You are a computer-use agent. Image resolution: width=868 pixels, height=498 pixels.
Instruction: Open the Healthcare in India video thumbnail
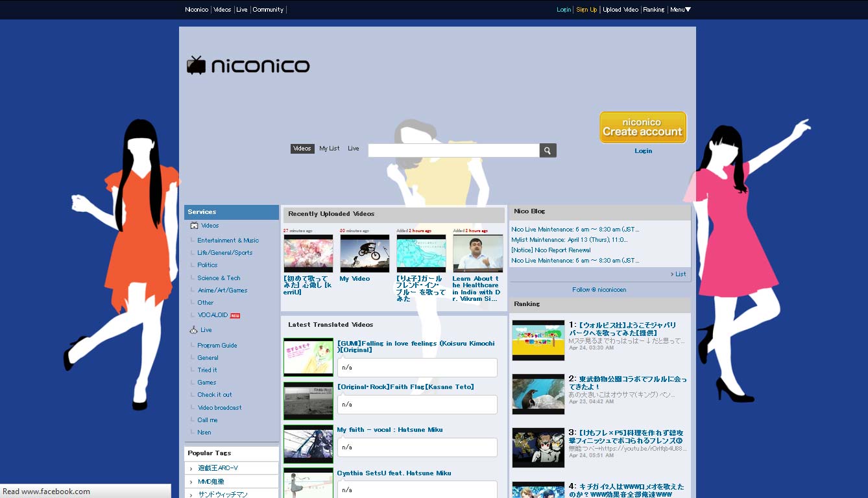(x=478, y=254)
